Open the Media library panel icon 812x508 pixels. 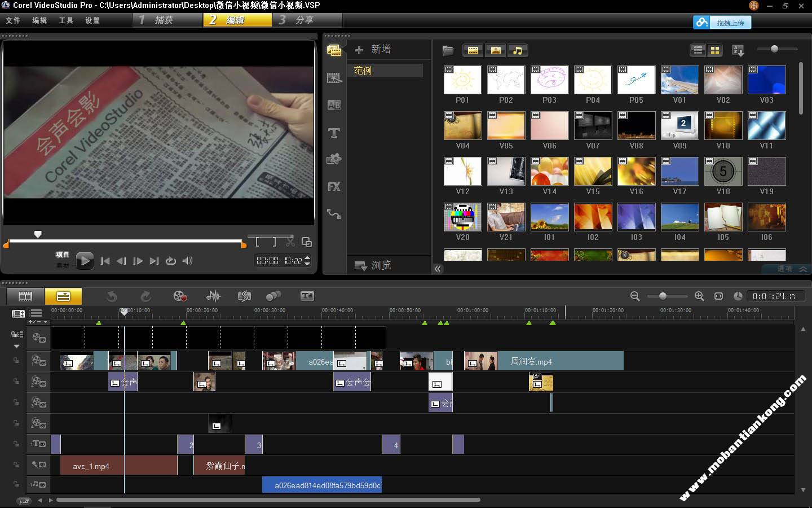point(334,50)
